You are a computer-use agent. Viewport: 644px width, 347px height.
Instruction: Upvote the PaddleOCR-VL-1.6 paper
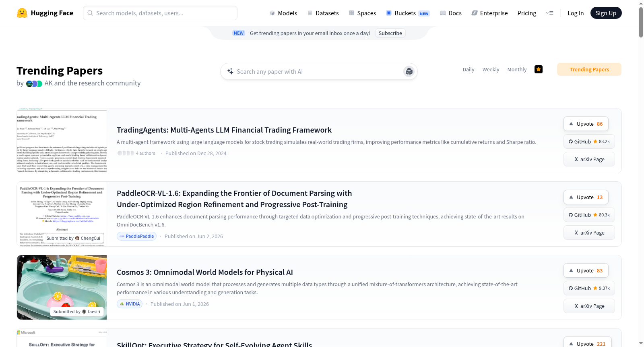pyautogui.click(x=586, y=197)
